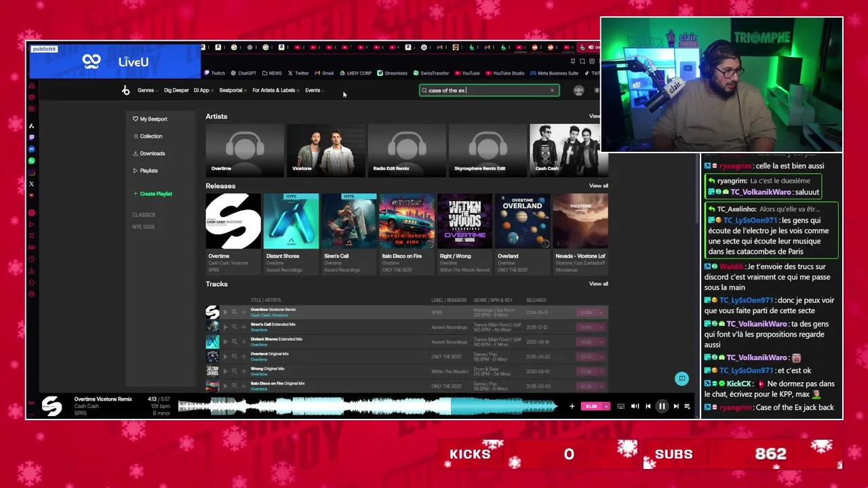868x488 pixels.
Task: Play the Overland Original Mix track
Action: click(x=226, y=357)
